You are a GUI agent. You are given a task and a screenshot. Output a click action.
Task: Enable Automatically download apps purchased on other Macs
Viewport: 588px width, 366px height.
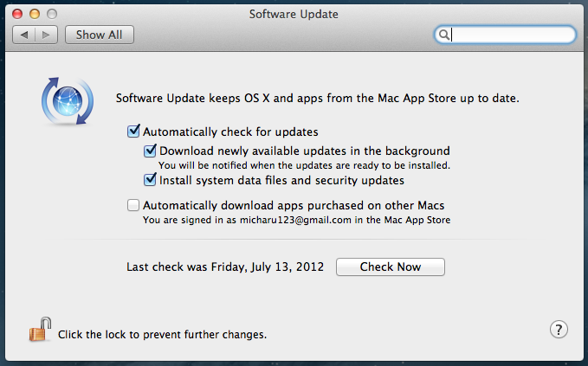coord(133,205)
